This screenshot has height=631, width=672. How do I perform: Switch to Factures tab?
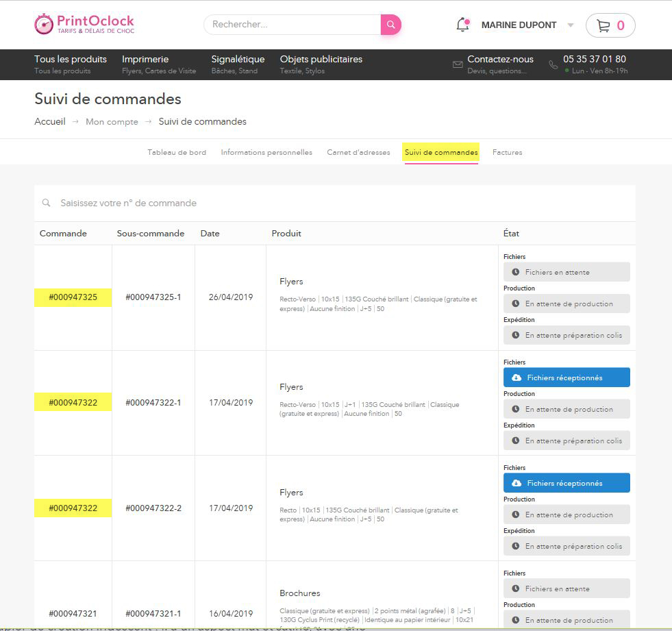(x=507, y=153)
